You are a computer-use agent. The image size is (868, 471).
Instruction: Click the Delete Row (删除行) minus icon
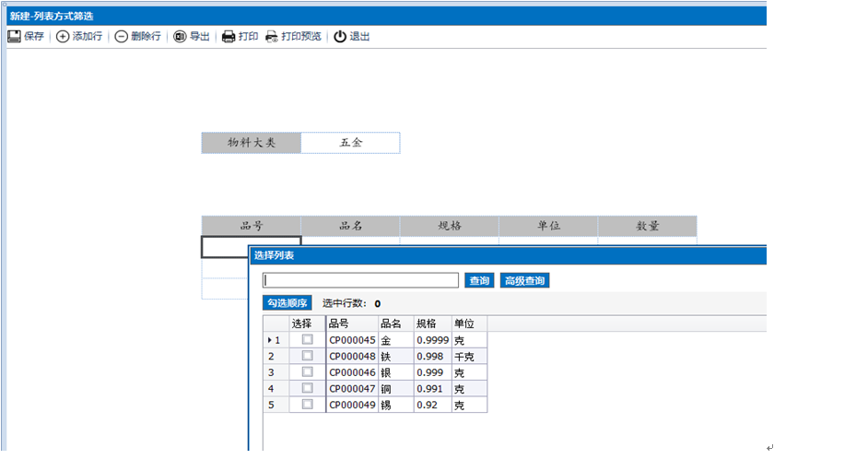tap(121, 37)
